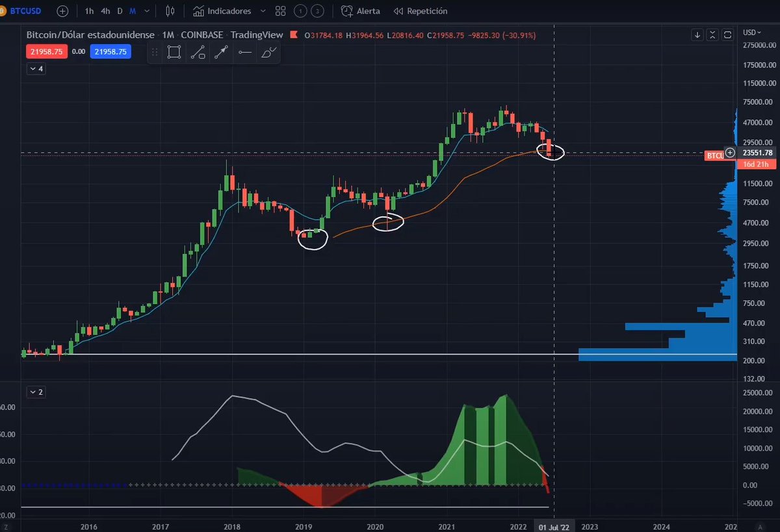Click the 16d 21h countdown label
The image size is (780, 532).
coord(757,164)
